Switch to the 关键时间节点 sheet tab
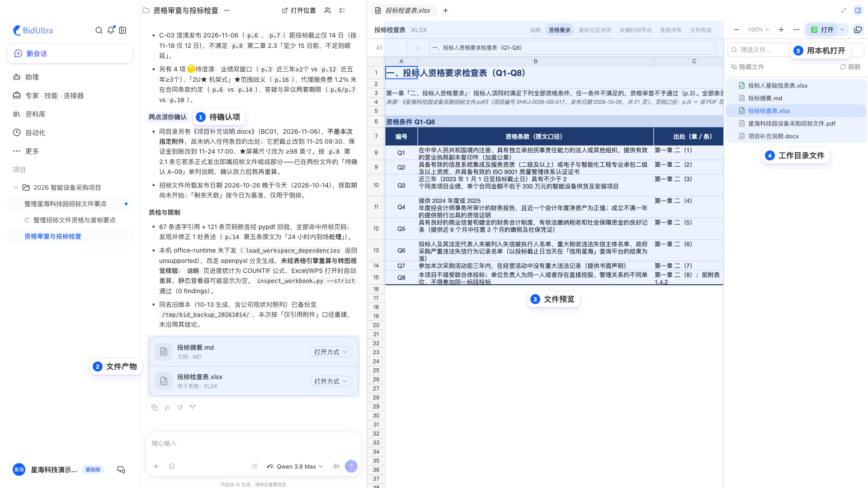 pyautogui.click(x=636, y=30)
